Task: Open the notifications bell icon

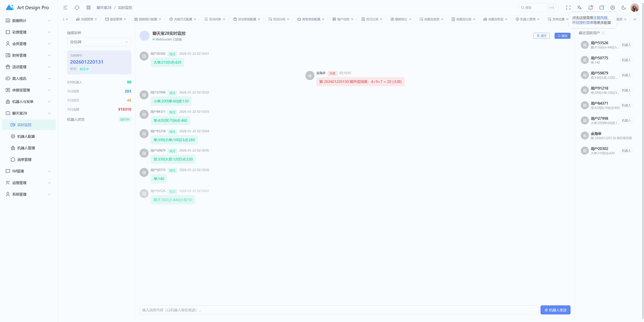Action: 590,8
